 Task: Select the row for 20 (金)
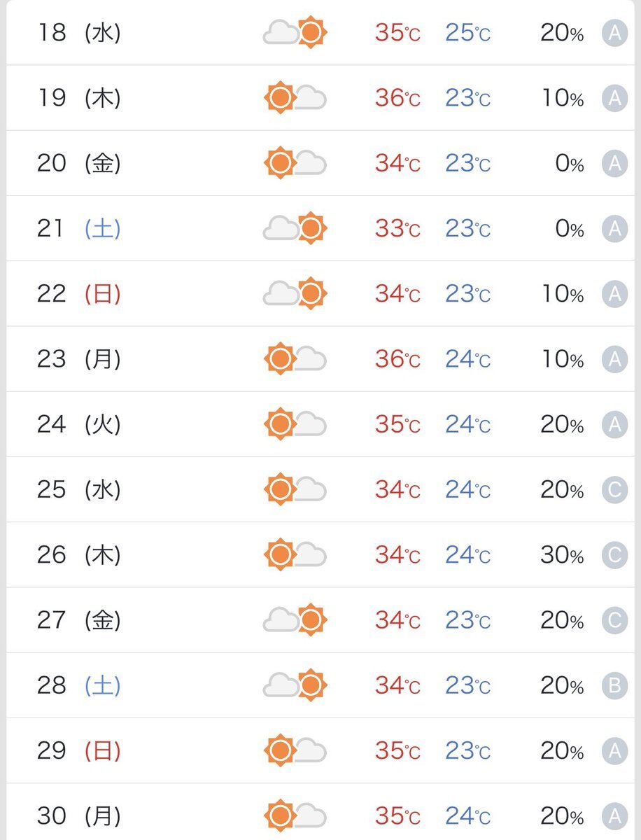(320, 163)
